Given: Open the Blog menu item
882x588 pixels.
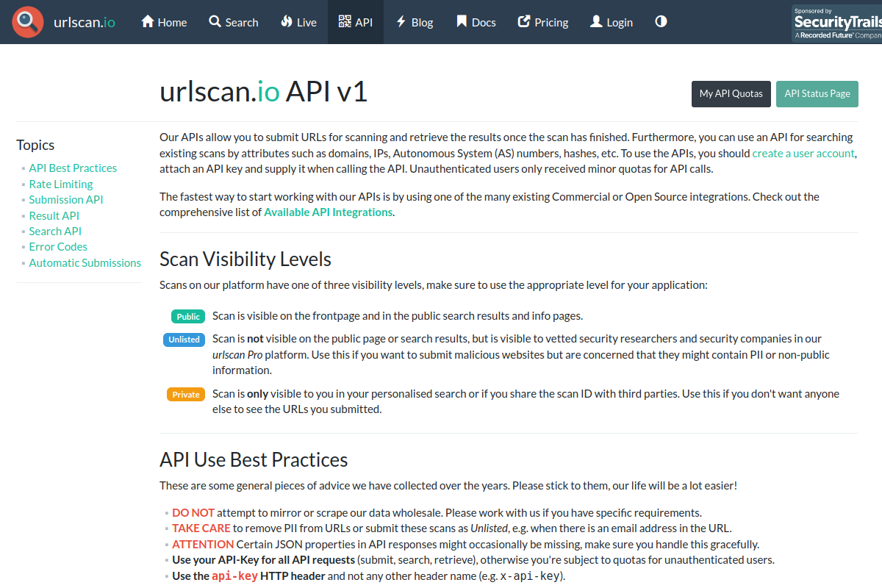Looking at the screenshot, I should (415, 22).
